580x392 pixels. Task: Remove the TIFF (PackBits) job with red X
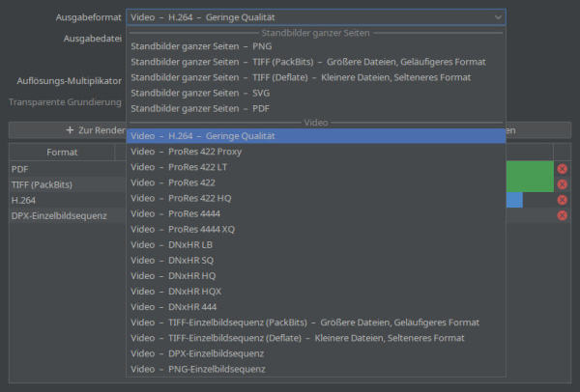click(x=562, y=184)
